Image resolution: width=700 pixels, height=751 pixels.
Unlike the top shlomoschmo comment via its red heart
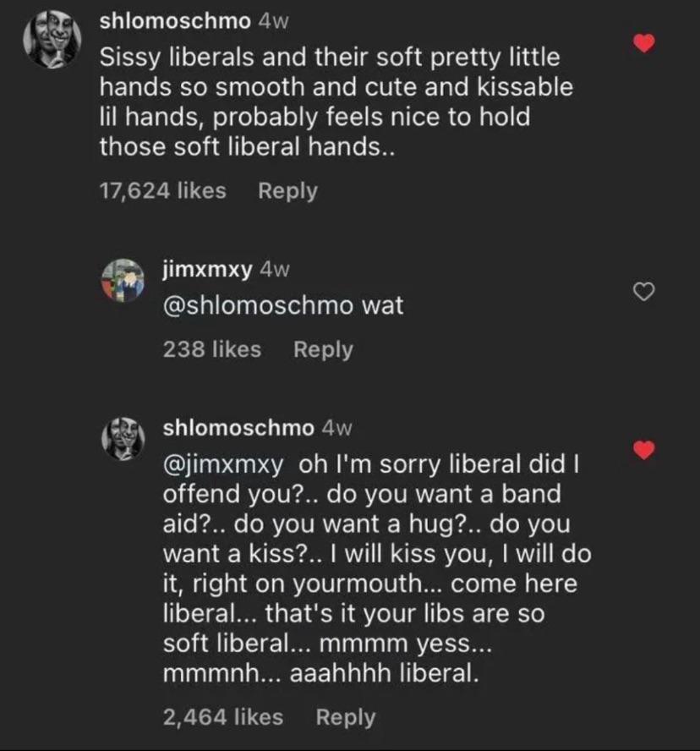coord(645,42)
